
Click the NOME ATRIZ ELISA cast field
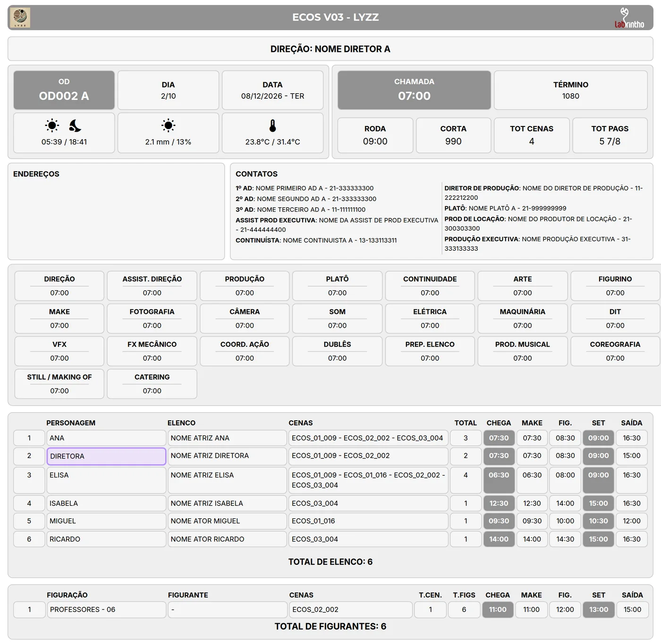tap(227, 480)
